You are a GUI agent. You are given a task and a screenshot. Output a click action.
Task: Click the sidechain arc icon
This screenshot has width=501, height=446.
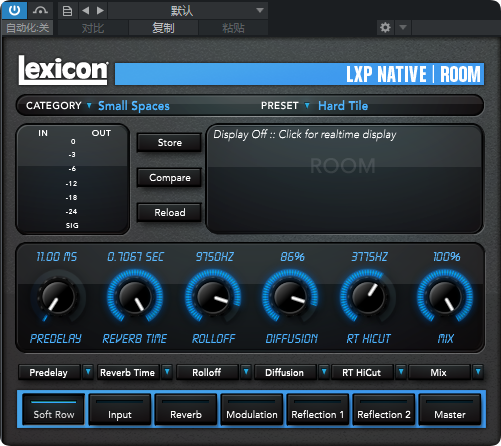click(x=40, y=10)
